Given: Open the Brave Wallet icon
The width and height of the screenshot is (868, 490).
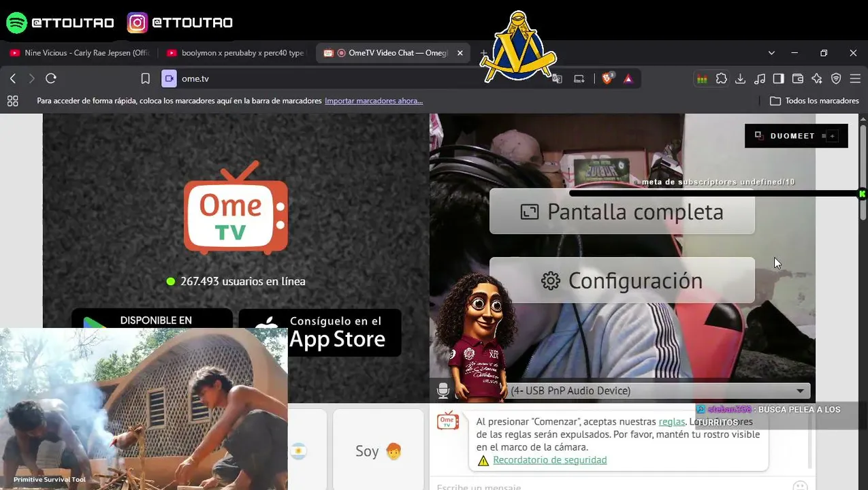Looking at the screenshot, I should click(x=798, y=79).
